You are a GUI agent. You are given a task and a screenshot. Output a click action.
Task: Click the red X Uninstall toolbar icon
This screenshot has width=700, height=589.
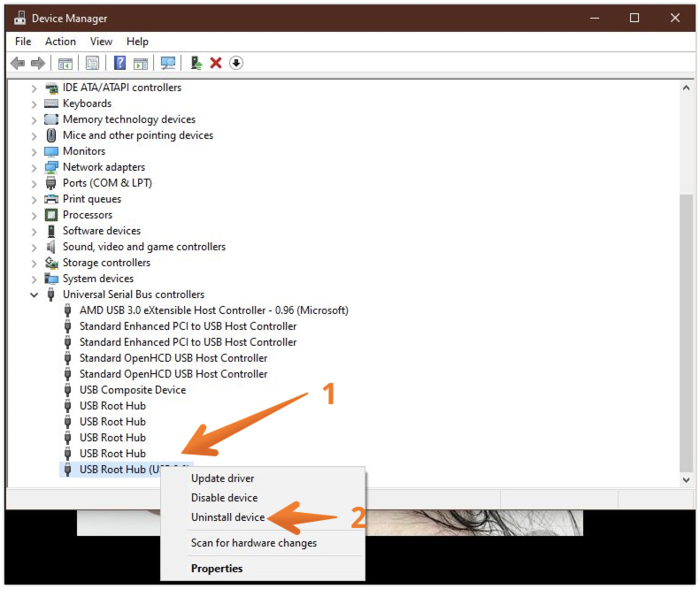(216, 63)
